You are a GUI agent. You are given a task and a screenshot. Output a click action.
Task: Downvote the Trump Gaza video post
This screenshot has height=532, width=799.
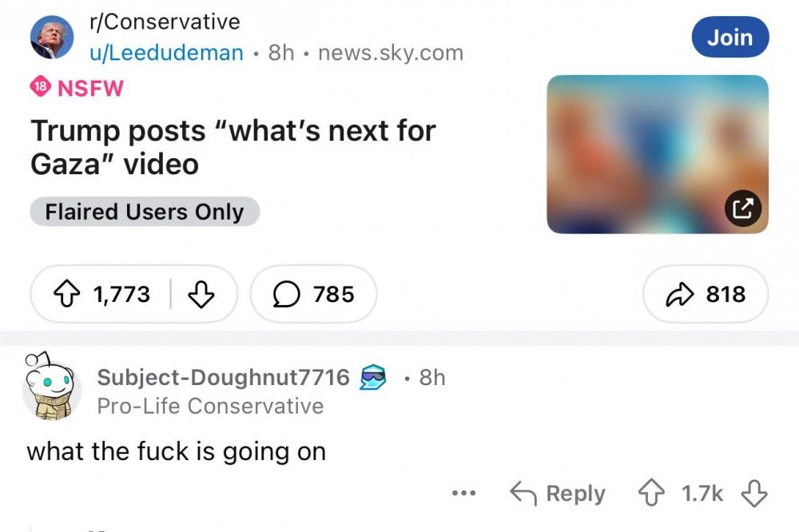201,295
